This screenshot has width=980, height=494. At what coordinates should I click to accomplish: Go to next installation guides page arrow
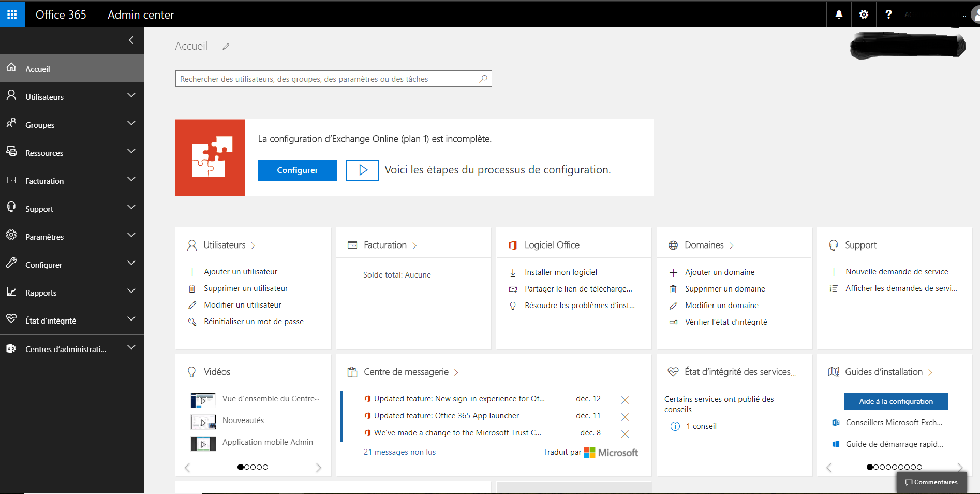(x=960, y=467)
